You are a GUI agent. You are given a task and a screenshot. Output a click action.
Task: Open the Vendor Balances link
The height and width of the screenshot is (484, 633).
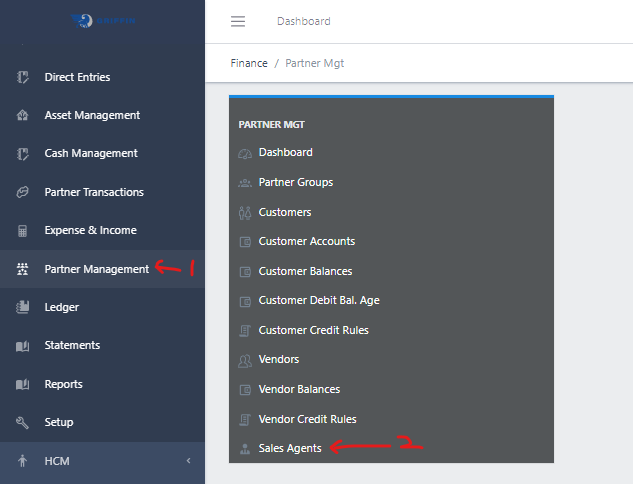coord(299,389)
